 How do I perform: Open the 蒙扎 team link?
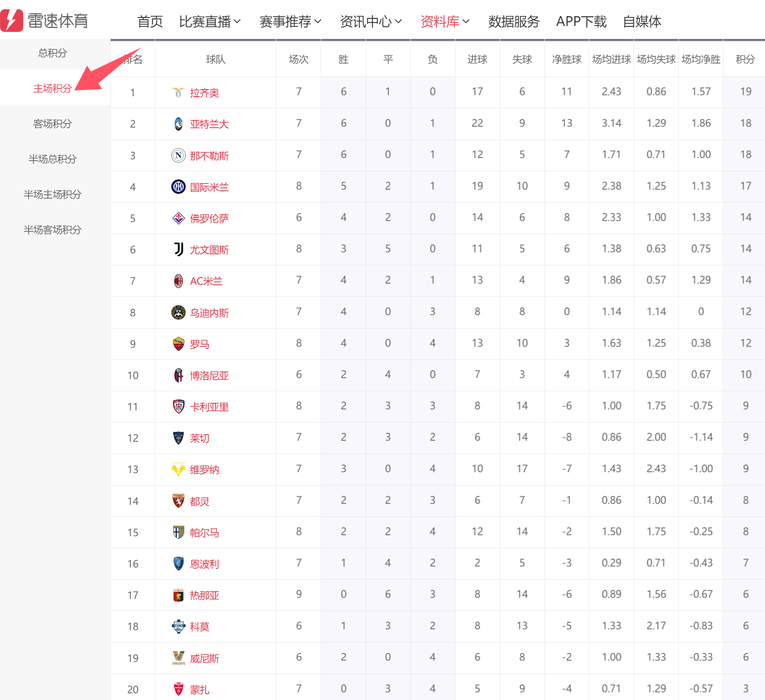click(200, 690)
